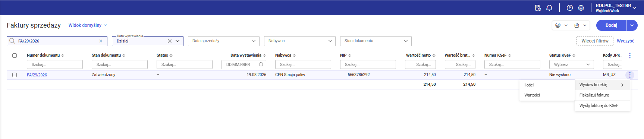644x139 pixels.
Task: Open calendar icon in Data wystawienia filter
Action: click(x=261, y=64)
